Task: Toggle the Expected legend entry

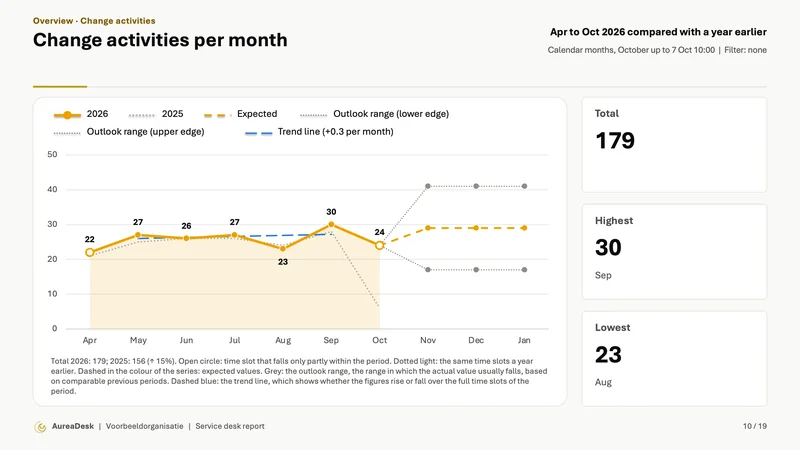Action: 240,114
